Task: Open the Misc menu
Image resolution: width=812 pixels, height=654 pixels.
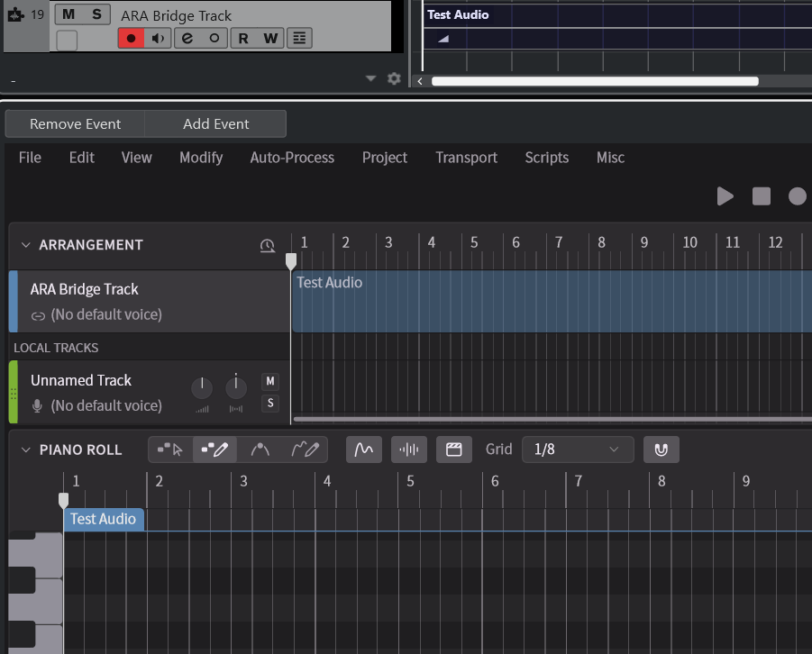Action: coord(610,158)
